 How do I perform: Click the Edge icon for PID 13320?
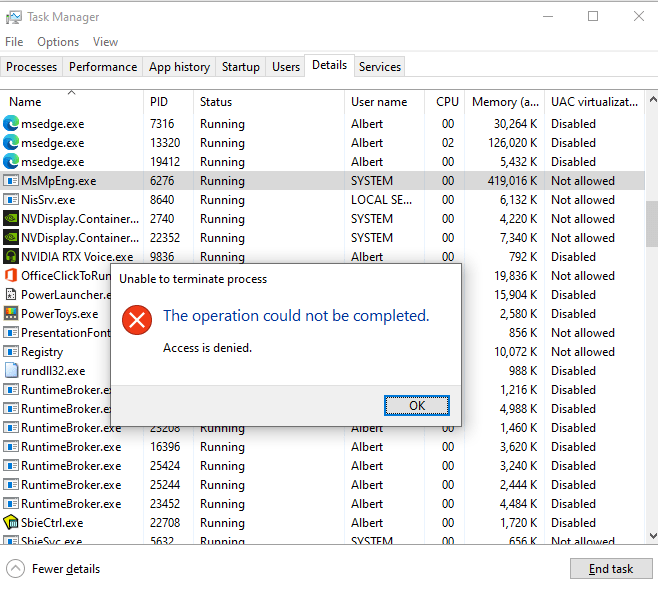point(11,143)
